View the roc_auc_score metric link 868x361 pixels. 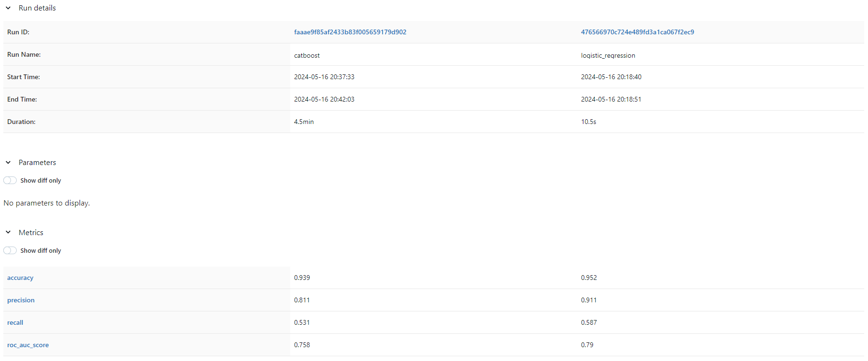point(28,345)
